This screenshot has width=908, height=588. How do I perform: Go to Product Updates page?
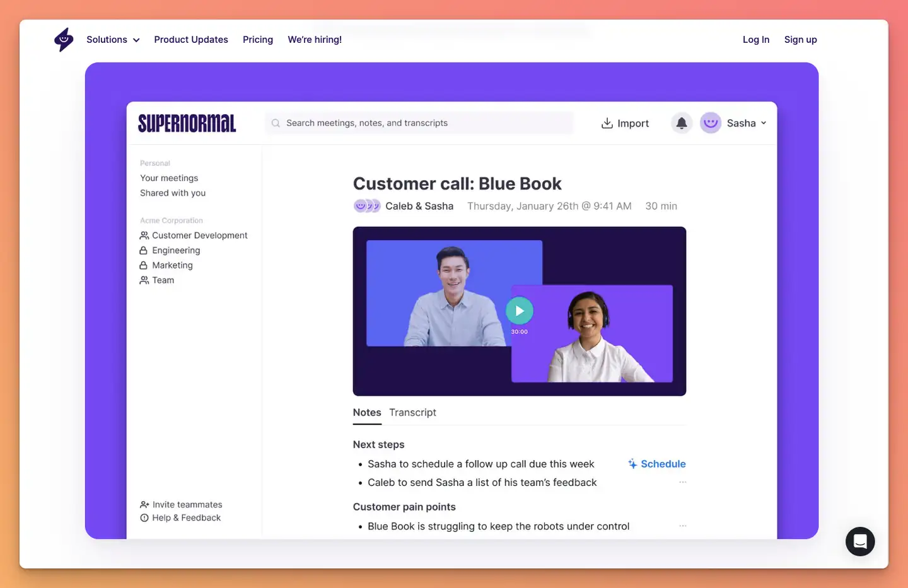click(x=191, y=40)
